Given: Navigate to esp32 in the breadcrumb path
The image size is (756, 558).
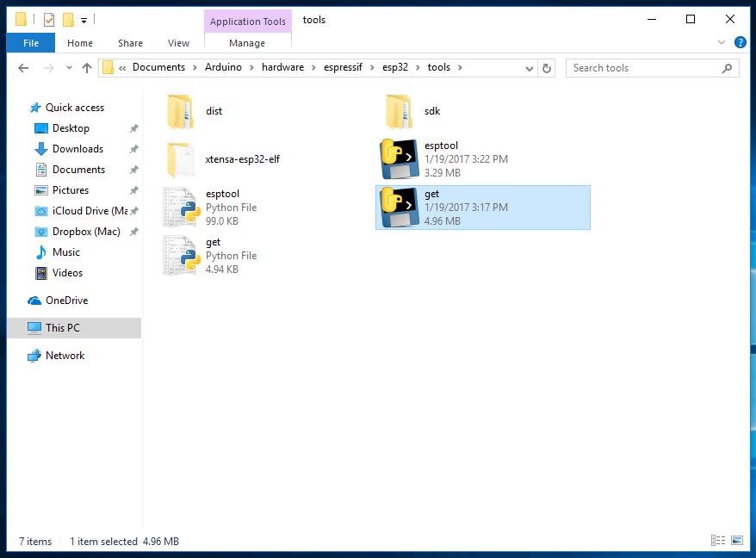Looking at the screenshot, I should pos(395,66).
